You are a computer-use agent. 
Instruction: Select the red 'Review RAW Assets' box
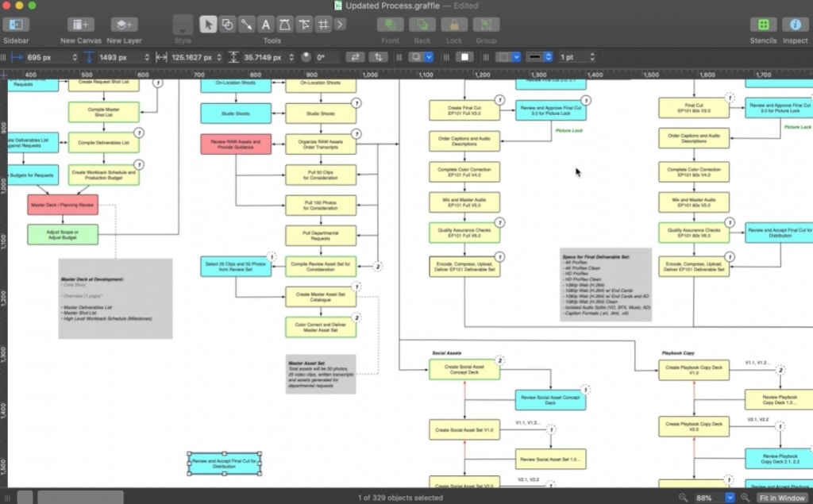pos(235,144)
